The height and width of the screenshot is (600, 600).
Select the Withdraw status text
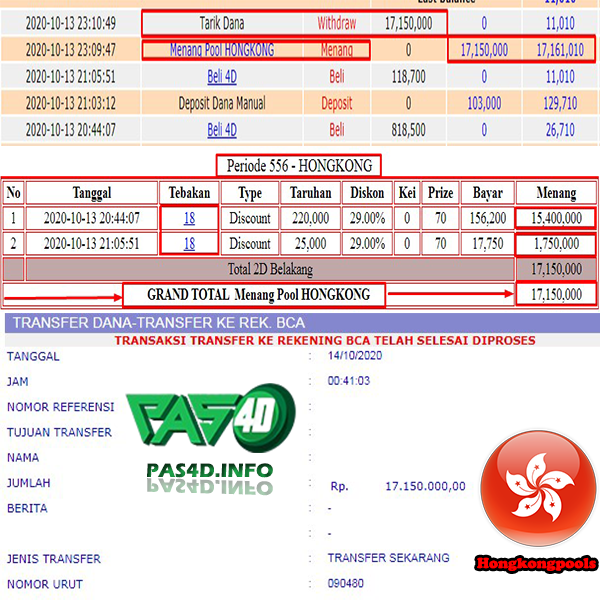point(337,23)
